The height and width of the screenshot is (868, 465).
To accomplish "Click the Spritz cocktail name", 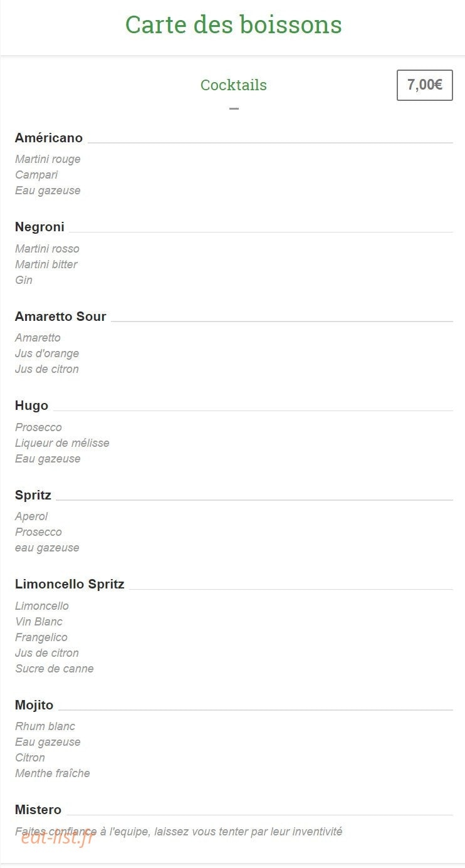I will [x=33, y=496].
